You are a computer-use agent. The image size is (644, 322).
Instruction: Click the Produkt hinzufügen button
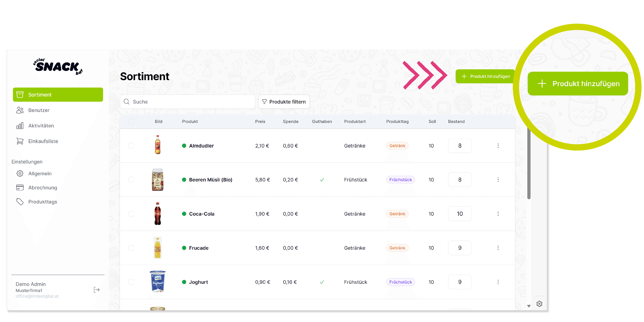coord(485,76)
